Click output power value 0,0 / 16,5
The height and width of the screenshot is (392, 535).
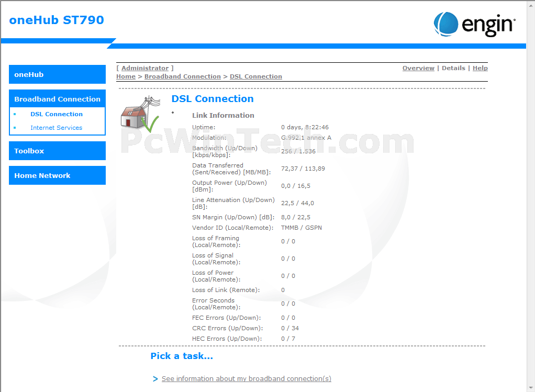295,186
